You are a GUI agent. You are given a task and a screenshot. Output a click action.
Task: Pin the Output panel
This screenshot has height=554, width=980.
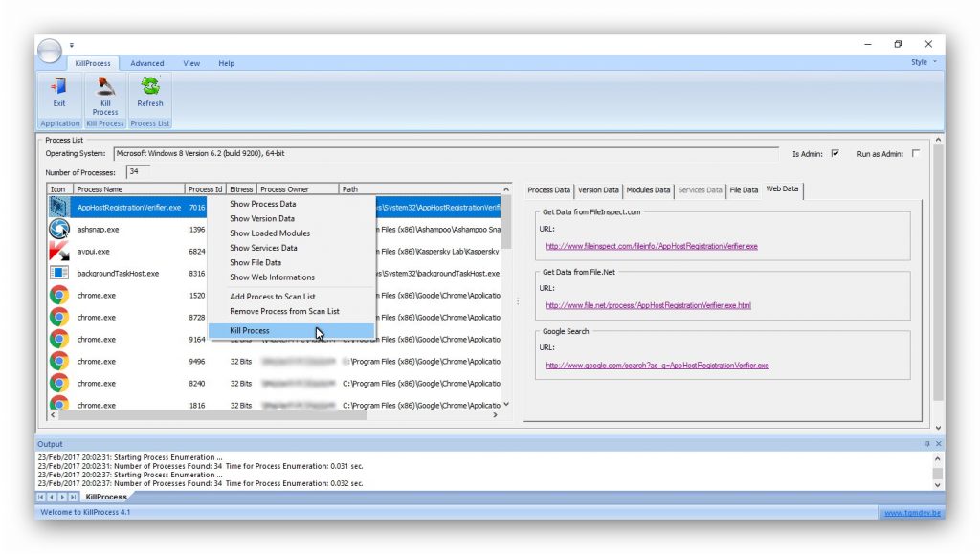(926, 443)
